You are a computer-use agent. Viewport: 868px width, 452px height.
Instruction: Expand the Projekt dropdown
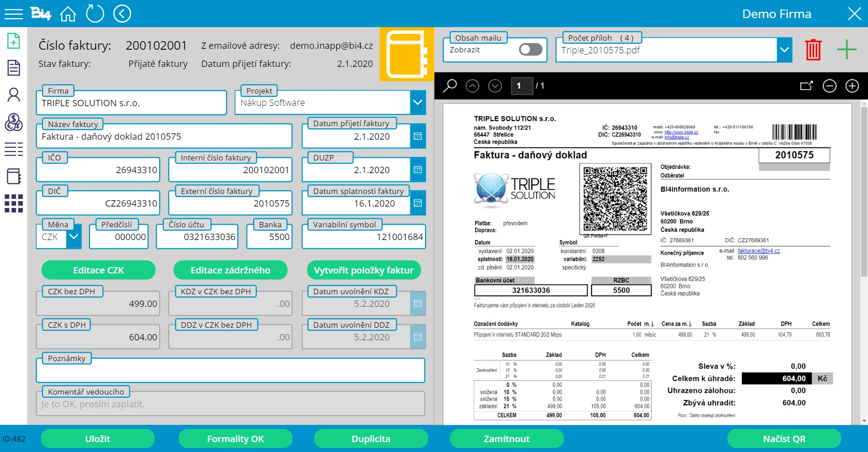418,103
